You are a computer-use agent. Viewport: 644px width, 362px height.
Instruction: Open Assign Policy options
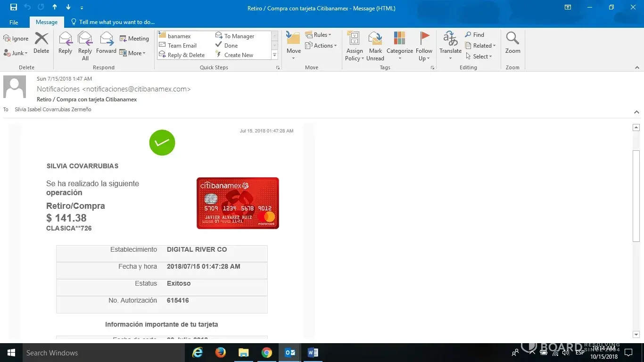click(355, 46)
